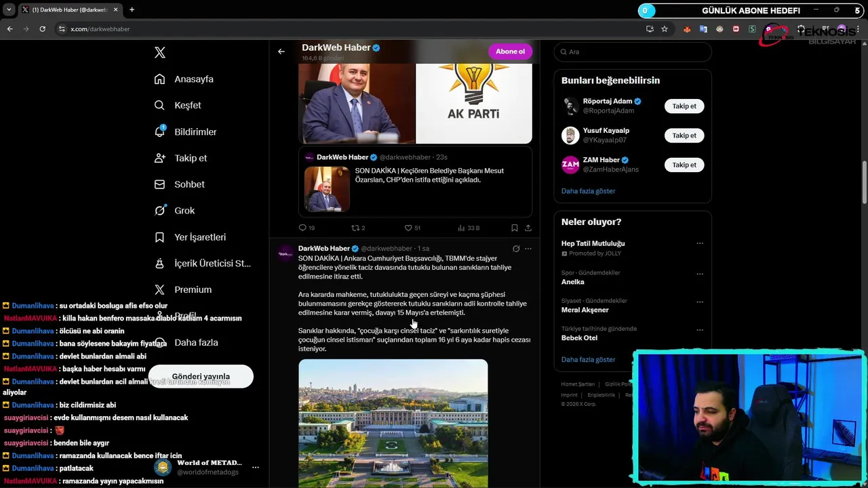Bookmark the Keçiören tweet

tap(515, 228)
